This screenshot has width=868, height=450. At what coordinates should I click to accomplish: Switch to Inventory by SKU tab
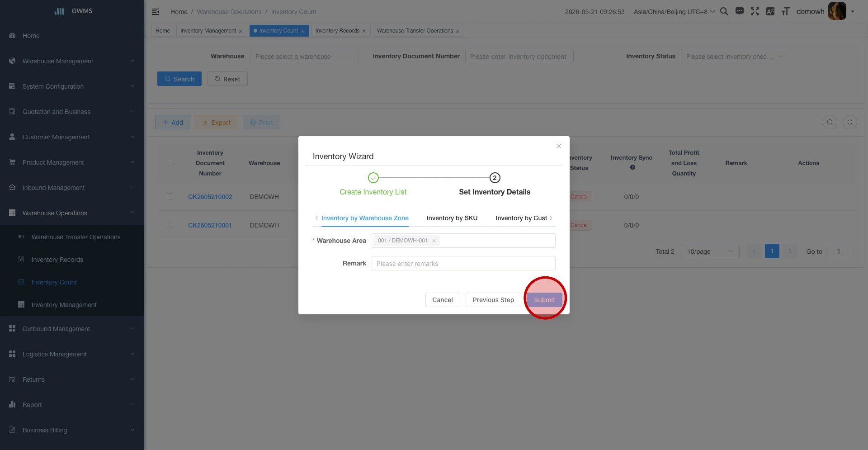[x=452, y=218]
